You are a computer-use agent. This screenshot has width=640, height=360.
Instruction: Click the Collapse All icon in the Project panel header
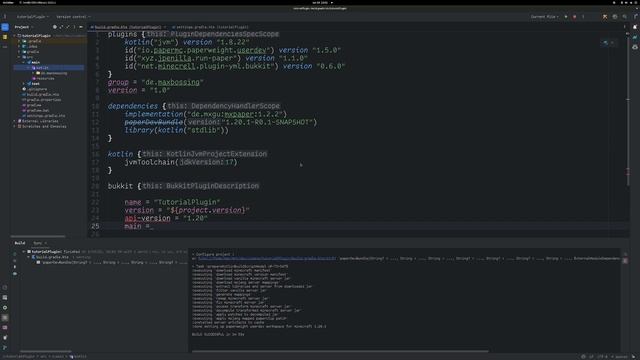(x=68, y=27)
